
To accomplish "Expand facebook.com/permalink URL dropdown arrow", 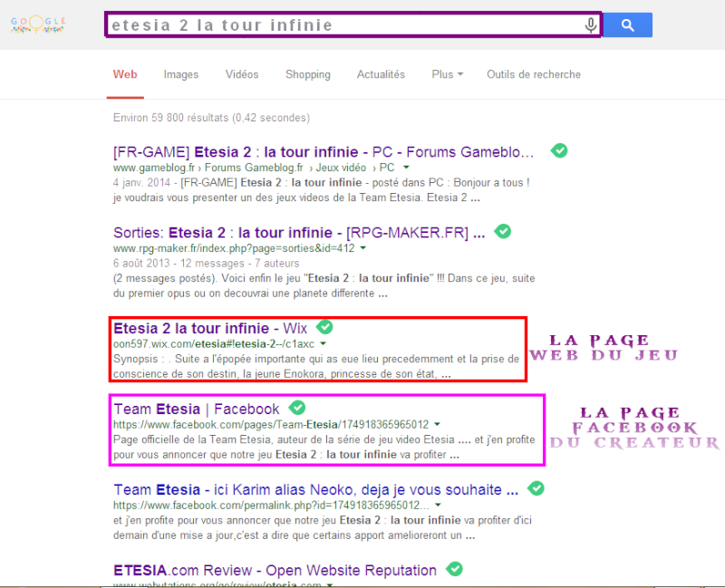I will (x=438, y=506).
